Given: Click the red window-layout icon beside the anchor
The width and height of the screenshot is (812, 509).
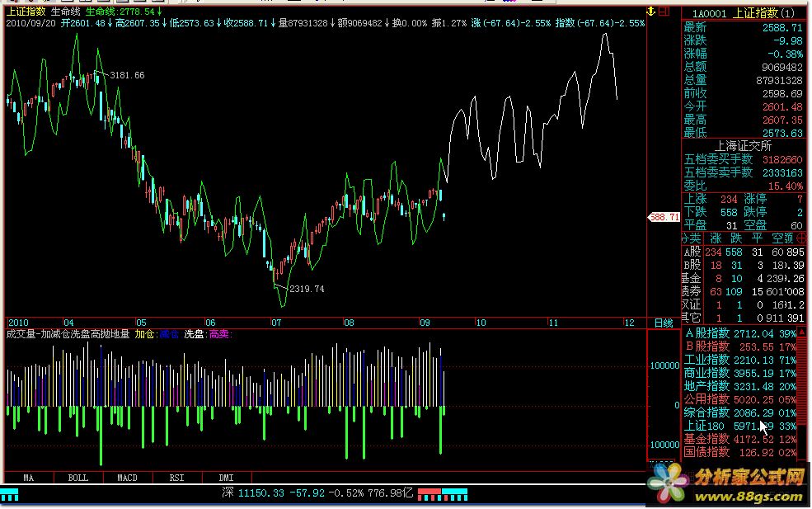Looking at the screenshot, I should pyautogui.click(x=664, y=11).
